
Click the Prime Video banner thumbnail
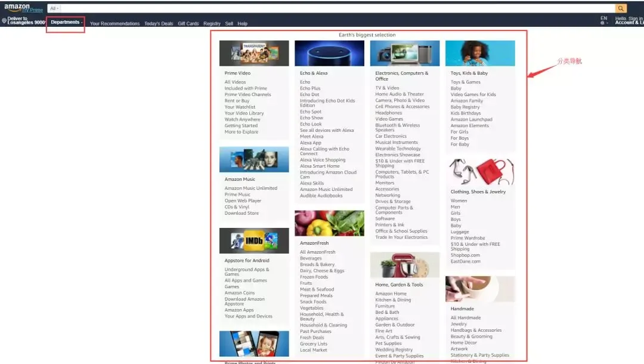tap(254, 54)
